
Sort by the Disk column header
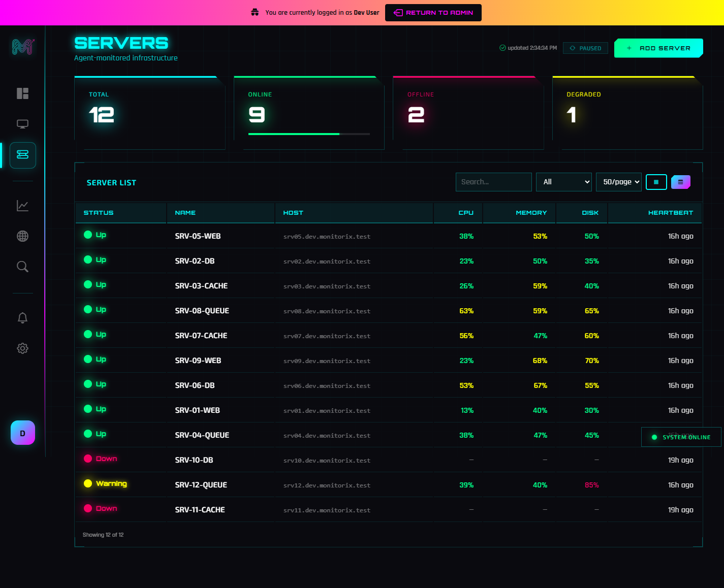pyautogui.click(x=582, y=213)
